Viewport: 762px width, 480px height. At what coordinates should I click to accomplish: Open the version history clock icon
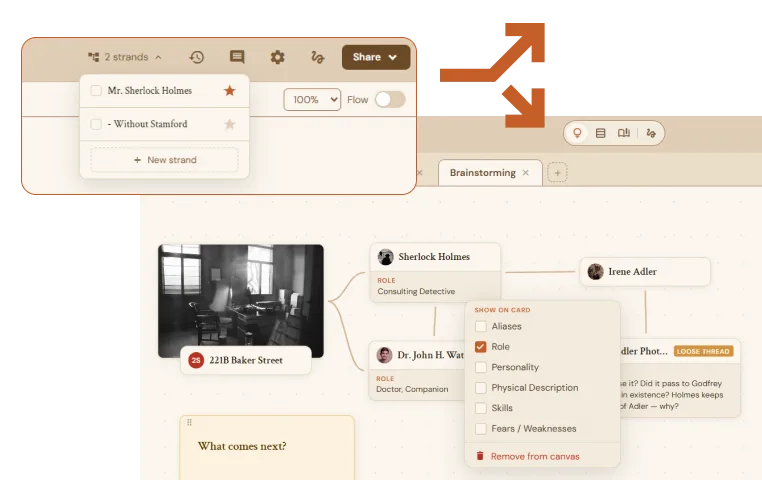coord(196,57)
